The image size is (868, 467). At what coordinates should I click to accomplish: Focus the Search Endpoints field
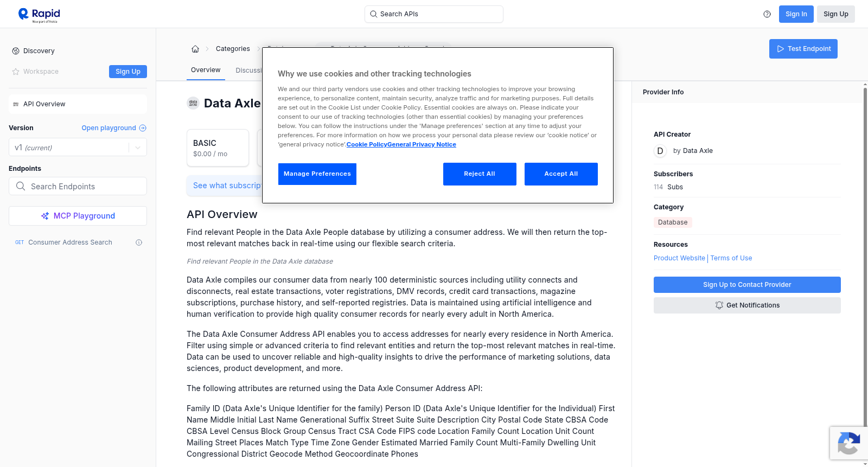pos(78,186)
